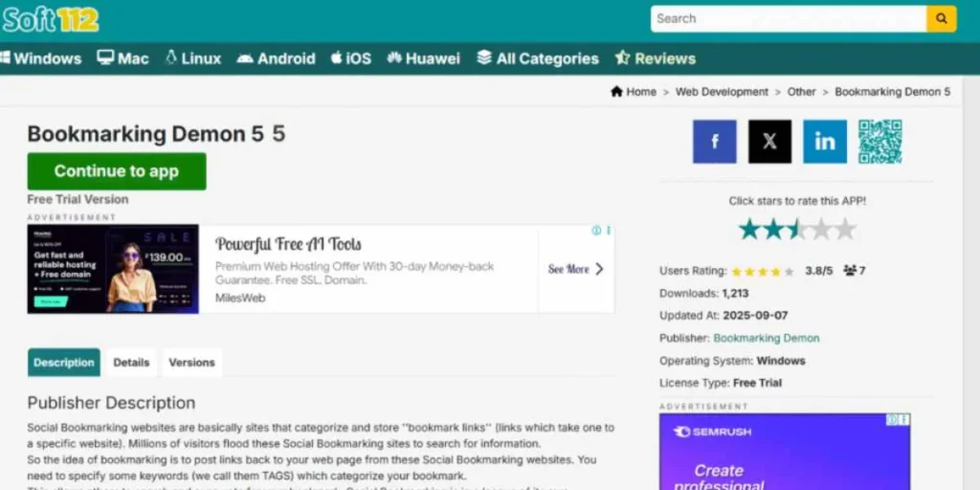Viewport: 980px width, 490px height.
Task: Open the Bookmarking Demon publisher link
Action: (766, 338)
